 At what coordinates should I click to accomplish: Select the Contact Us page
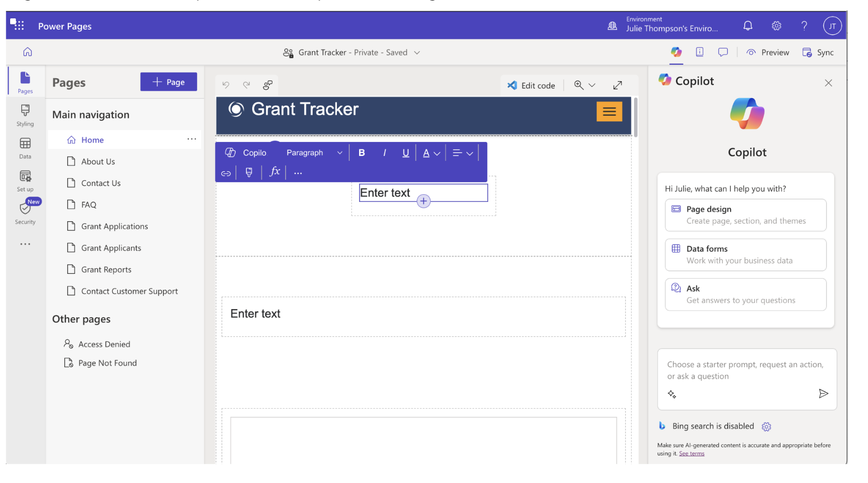101,183
